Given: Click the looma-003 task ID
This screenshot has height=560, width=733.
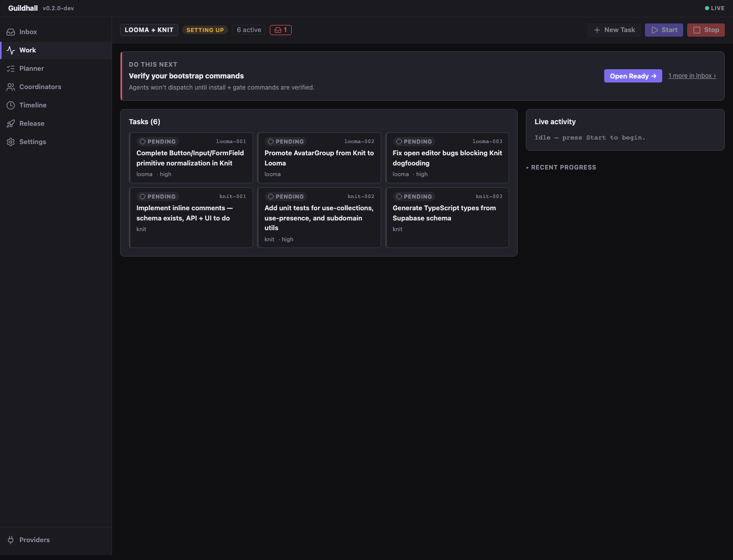Looking at the screenshot, I should click(488, 142).
